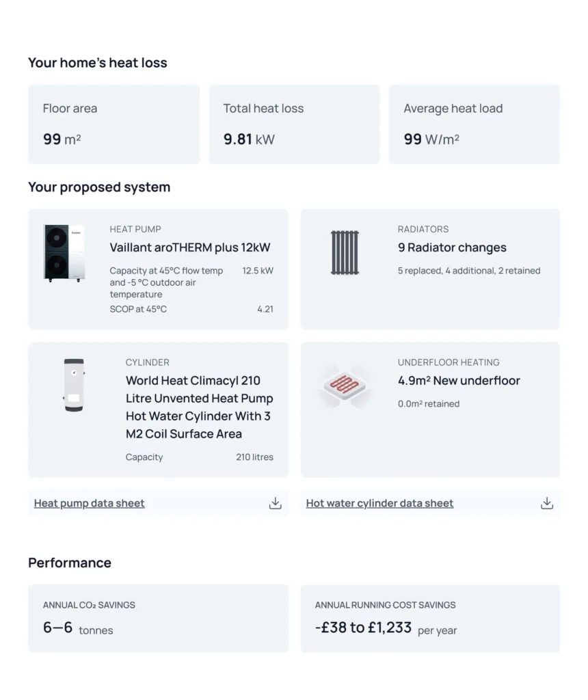Viewport: 588px width, 700px height.
Task: Click the hot water cylinder image
Action: click(x=74, y=385)
